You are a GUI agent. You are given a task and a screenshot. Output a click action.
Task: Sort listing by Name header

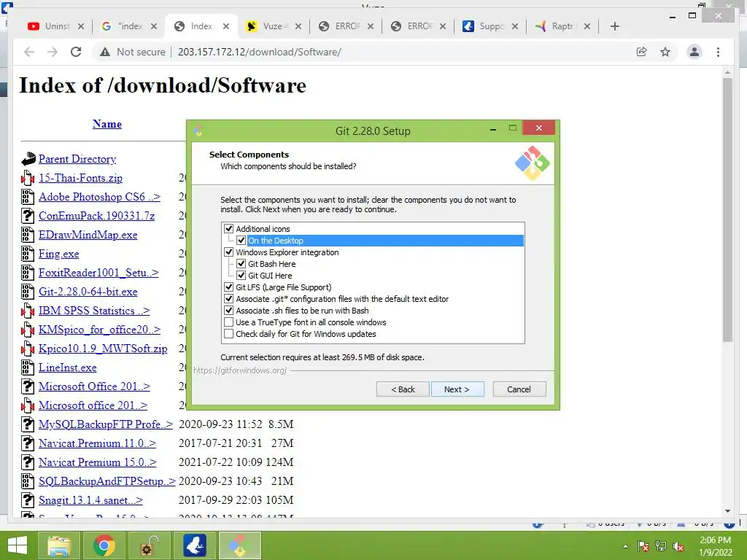coord(107,124)
